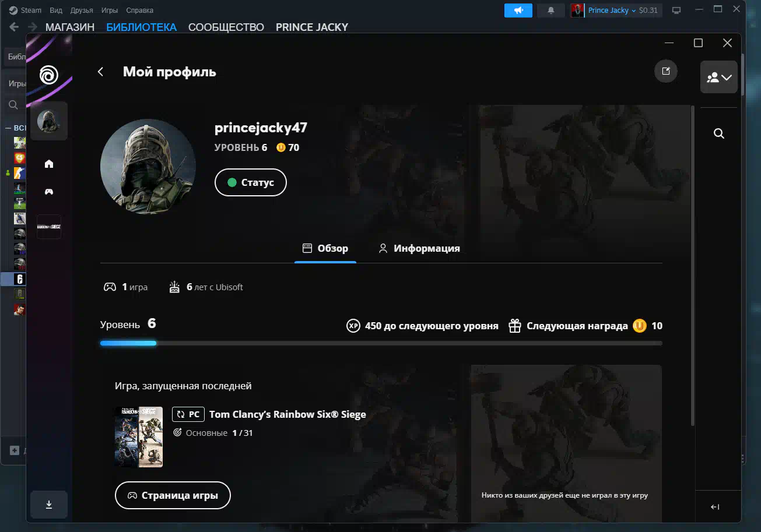Screen dimensions: 761x532
Task: Click the gift icon by Следующая награда
Action: tap(514, 326)
